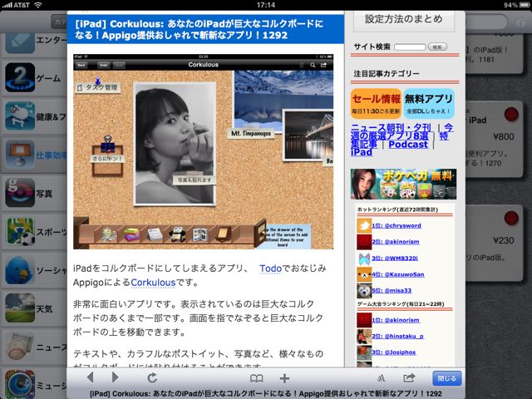
Task: Open the text size AA icon
Action: [381, 378]
